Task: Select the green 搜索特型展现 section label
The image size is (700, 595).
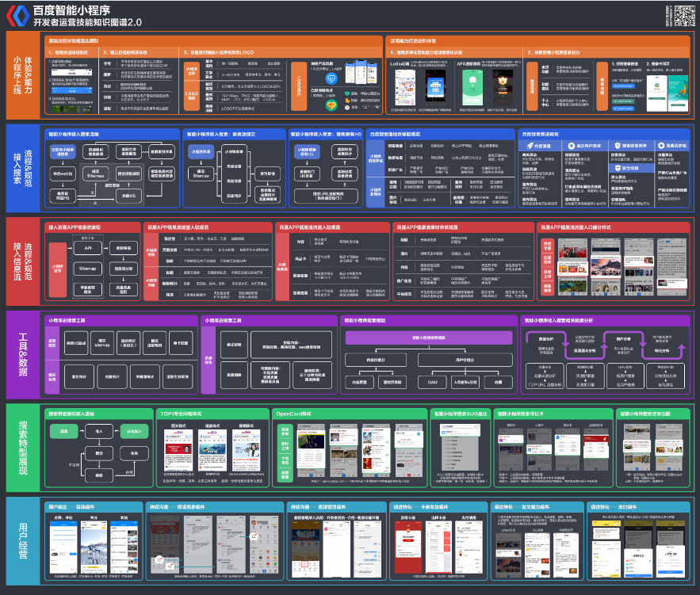Action: pyautogui.click(x=23, y=448)
